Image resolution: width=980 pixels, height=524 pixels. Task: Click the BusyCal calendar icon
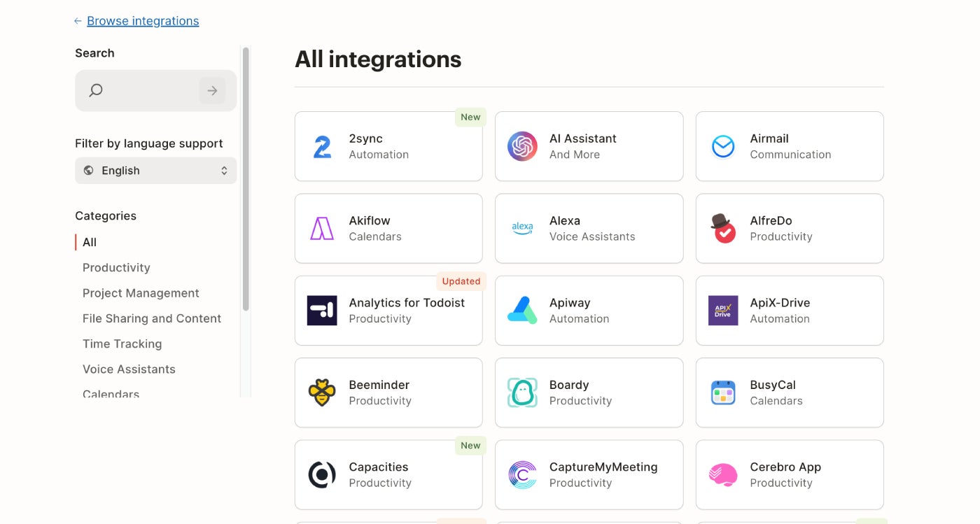click(723, 392)
